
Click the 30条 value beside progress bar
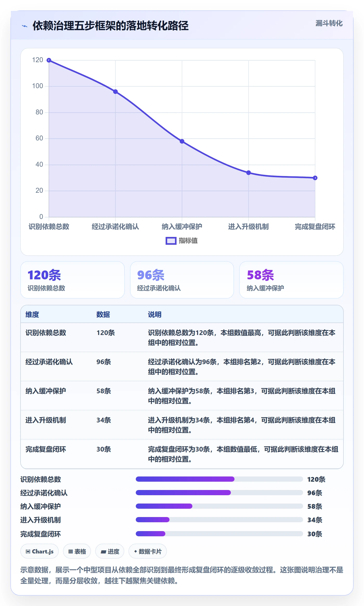tap(315, 534)
